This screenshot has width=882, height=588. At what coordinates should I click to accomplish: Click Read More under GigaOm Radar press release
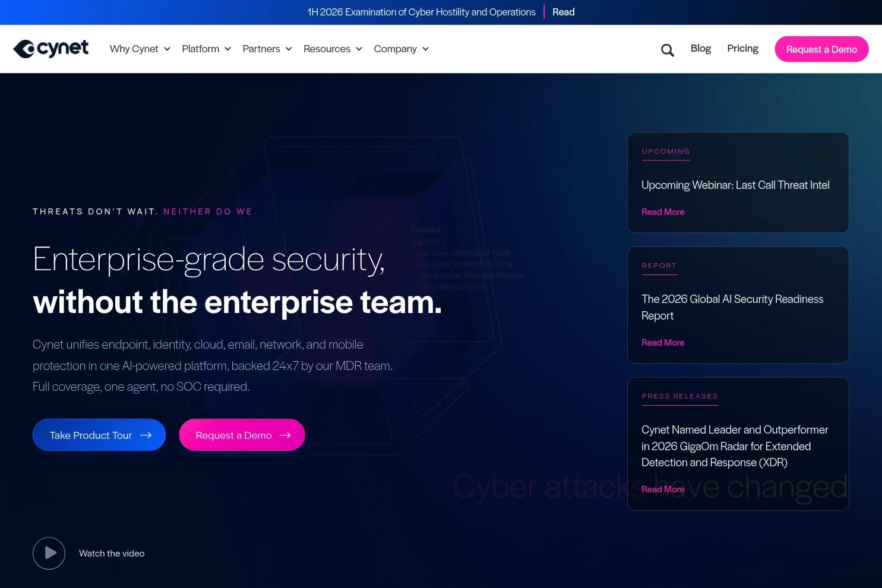[x=663, y=489]
